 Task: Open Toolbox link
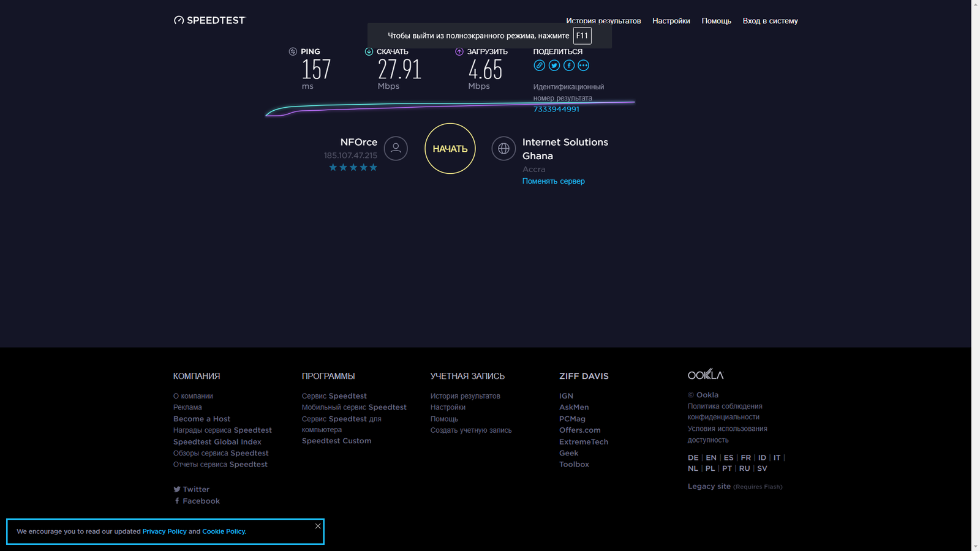[574, 464]
